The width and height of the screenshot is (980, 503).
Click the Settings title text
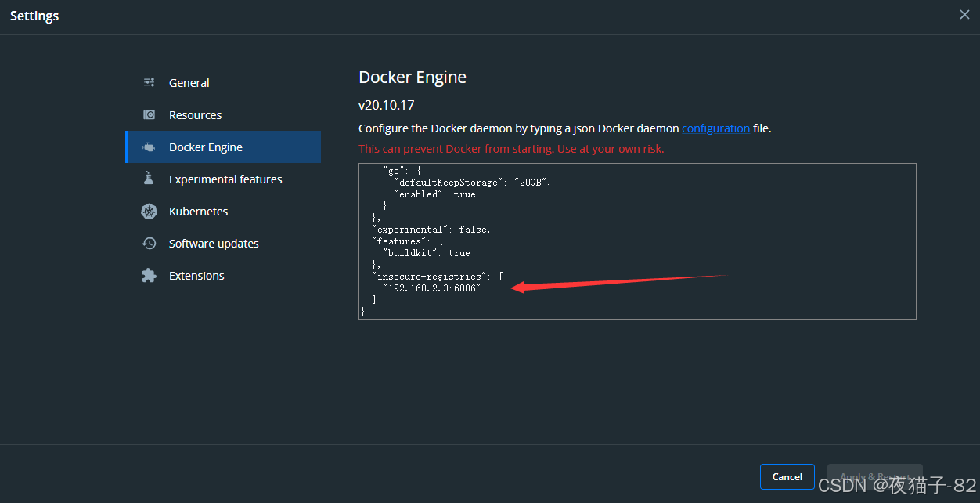click(34, 15)
